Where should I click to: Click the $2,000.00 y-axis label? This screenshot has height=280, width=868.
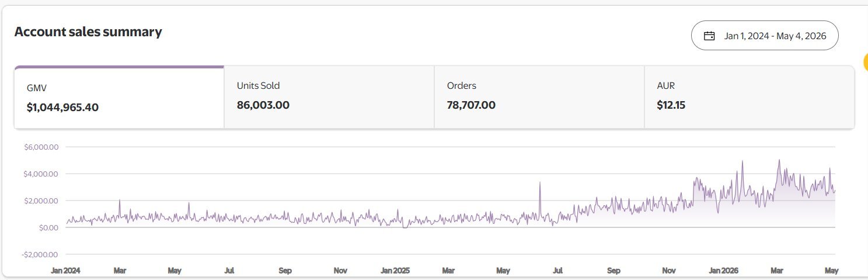click(41, 201)
